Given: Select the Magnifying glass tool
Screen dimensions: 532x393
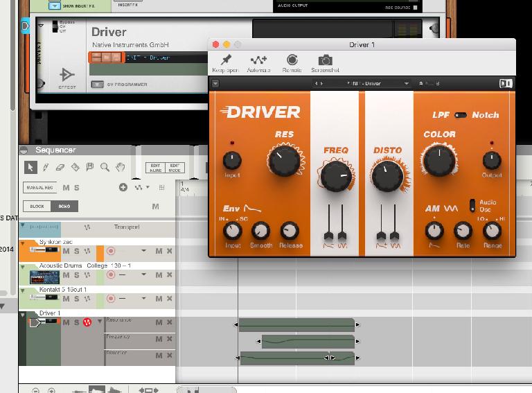Looking at the screenshot, I should 105,167.
